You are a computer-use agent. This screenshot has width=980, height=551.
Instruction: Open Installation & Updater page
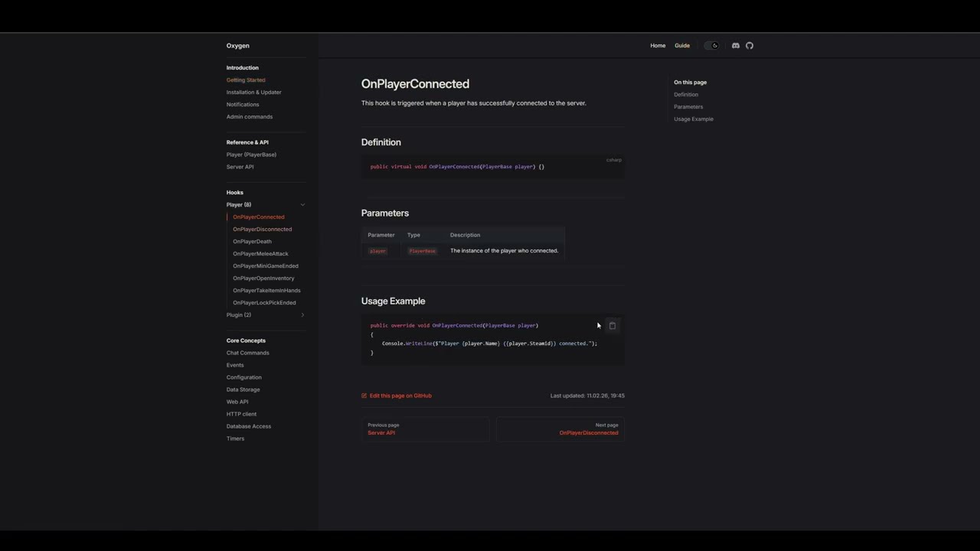[254, 93]
